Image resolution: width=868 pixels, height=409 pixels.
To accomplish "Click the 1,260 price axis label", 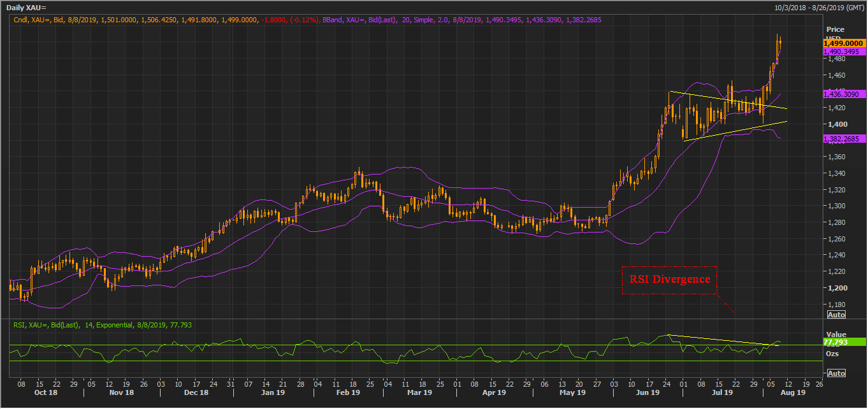I will click(836, 239).
